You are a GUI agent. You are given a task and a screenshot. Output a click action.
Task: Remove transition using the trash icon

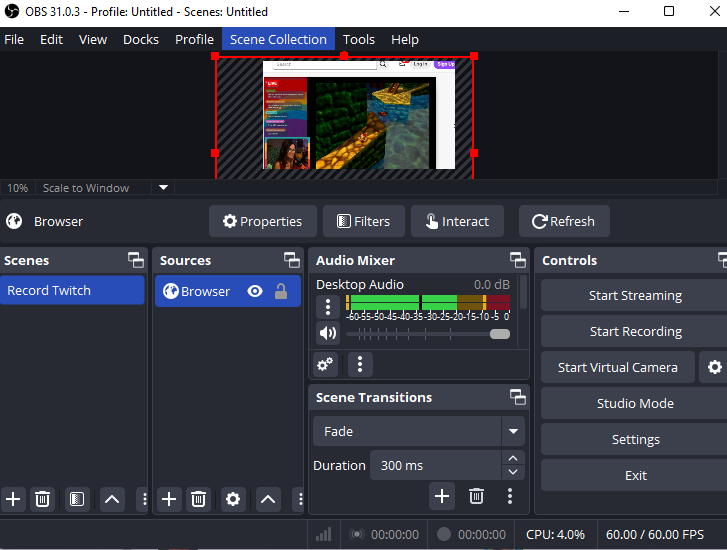coord(476,496)
